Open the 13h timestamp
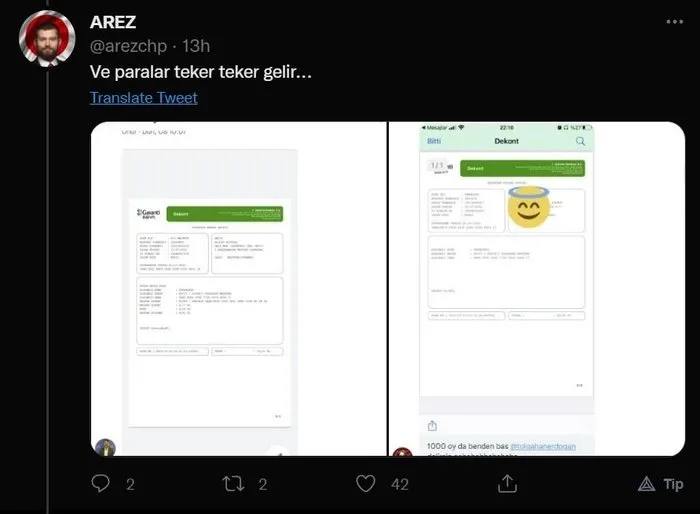700x514 pixels. [196, 46]
